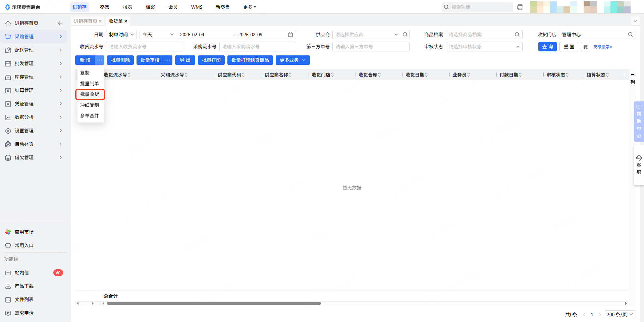Click the 供应商 search magnifier icon
The image size is (644, 322).
pyautogui.click(x=405, y=35)
